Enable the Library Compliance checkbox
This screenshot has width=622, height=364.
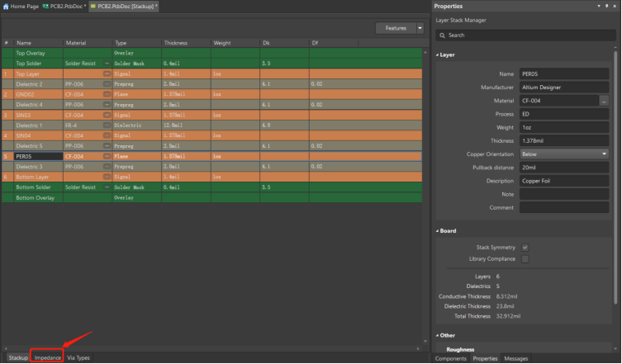[525, 259]
